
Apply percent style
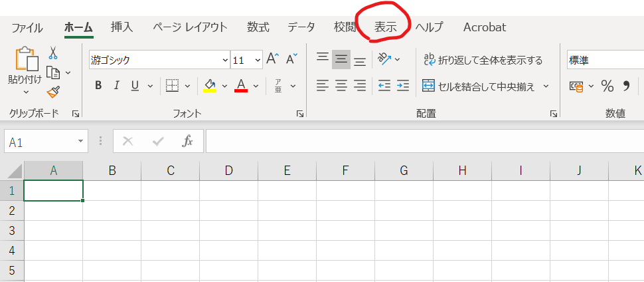[607, 86]
